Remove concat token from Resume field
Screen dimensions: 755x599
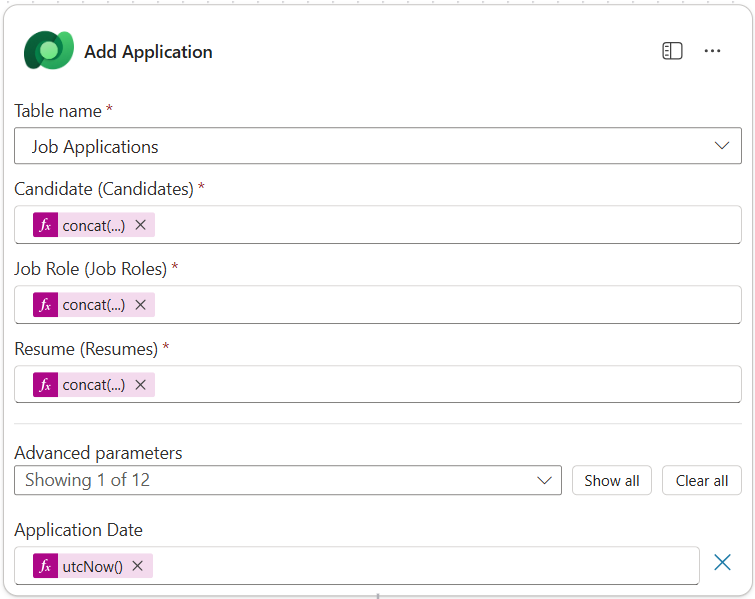(141, 385)
